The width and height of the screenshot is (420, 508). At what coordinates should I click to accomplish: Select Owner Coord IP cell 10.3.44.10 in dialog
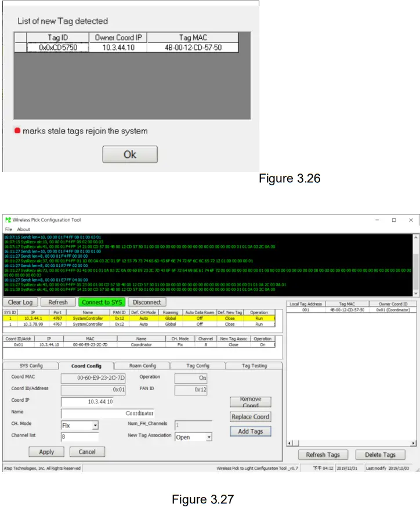[x=118, y=48]
